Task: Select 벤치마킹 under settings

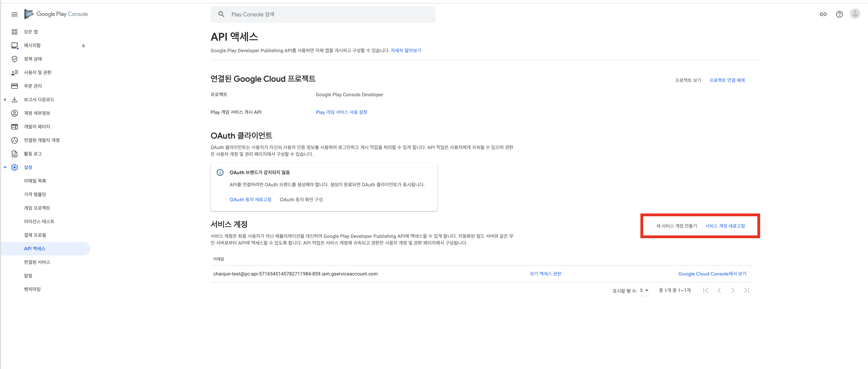Action: pyautogui.click(x=32, y=289)
